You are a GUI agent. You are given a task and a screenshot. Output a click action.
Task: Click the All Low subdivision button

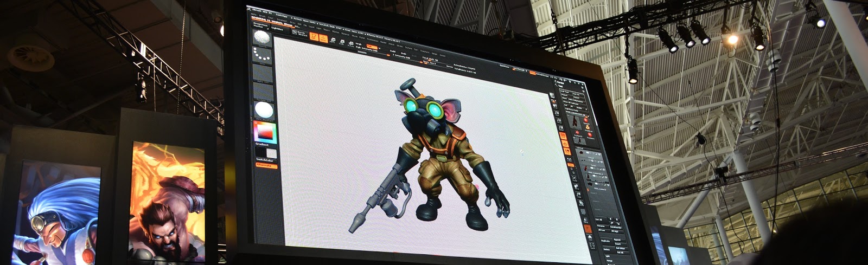[603, 230]
